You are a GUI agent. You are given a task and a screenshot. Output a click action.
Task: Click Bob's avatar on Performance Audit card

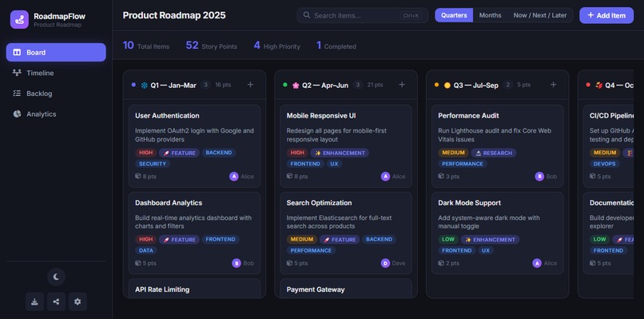coord(539,177)
